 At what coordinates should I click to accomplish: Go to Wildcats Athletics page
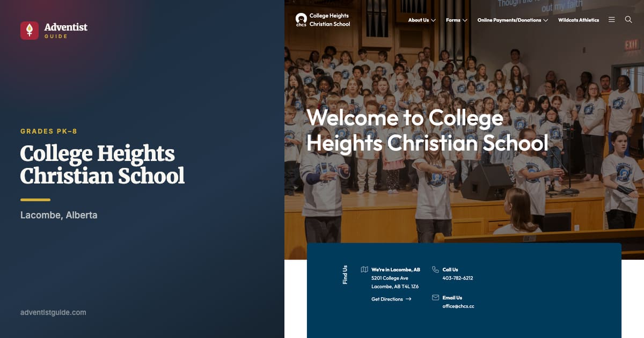579,20
